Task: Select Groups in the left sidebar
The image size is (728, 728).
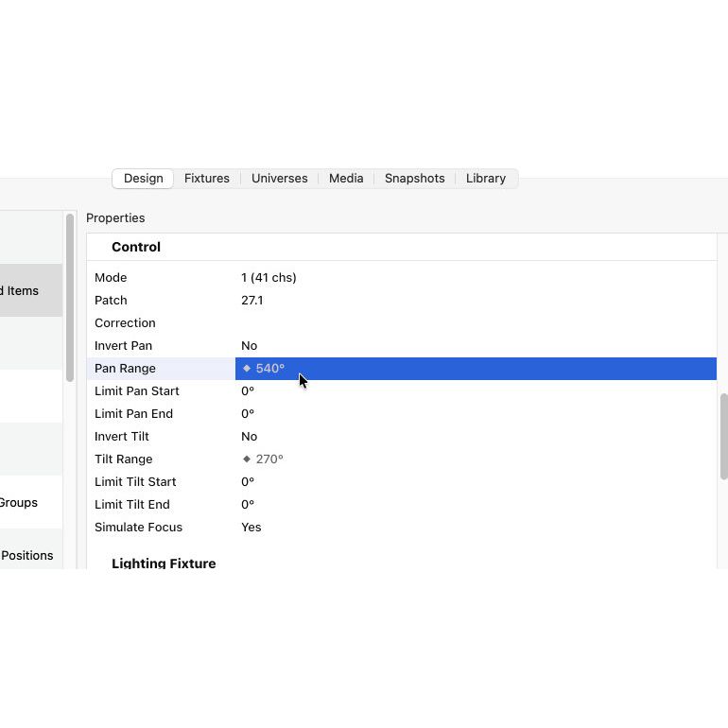Action: pos(19,503)
